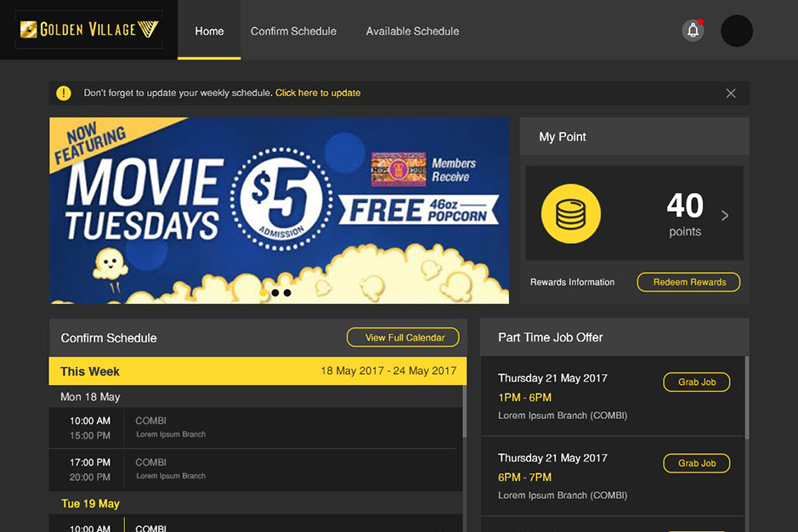Open the user profile avatar

[x=736, y=31]
